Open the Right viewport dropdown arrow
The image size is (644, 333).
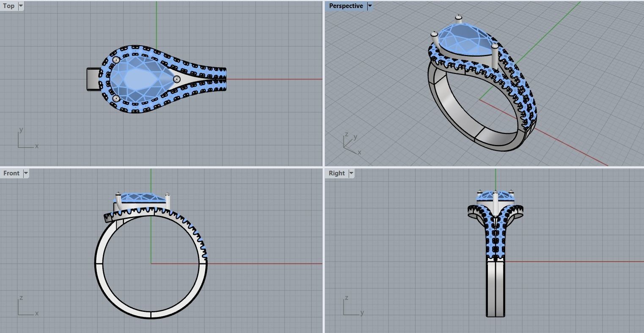[x=351, y=173]
